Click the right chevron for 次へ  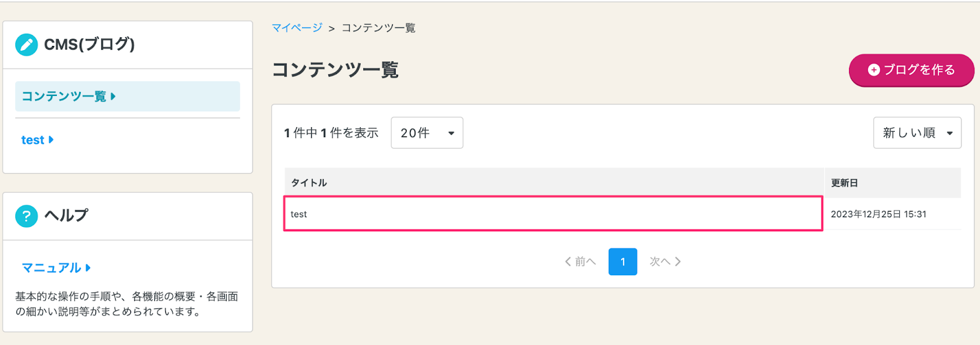pos(677,262)
